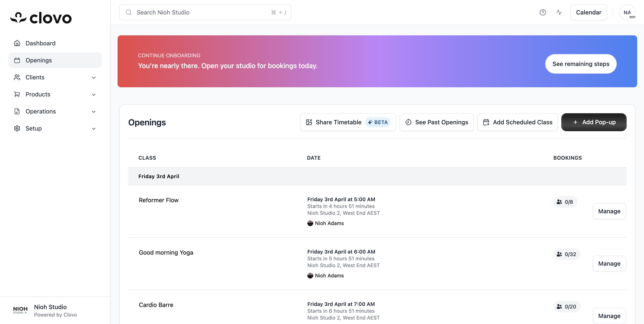Click the Reformer Flow class name
This screenshot has height=324, width=644.
click(x=158, y=200)
